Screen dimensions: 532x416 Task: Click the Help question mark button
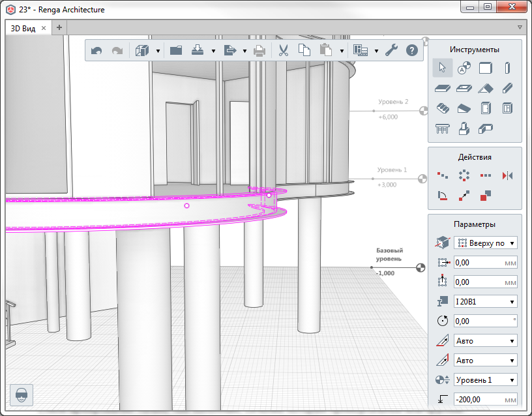click(411, 50)
